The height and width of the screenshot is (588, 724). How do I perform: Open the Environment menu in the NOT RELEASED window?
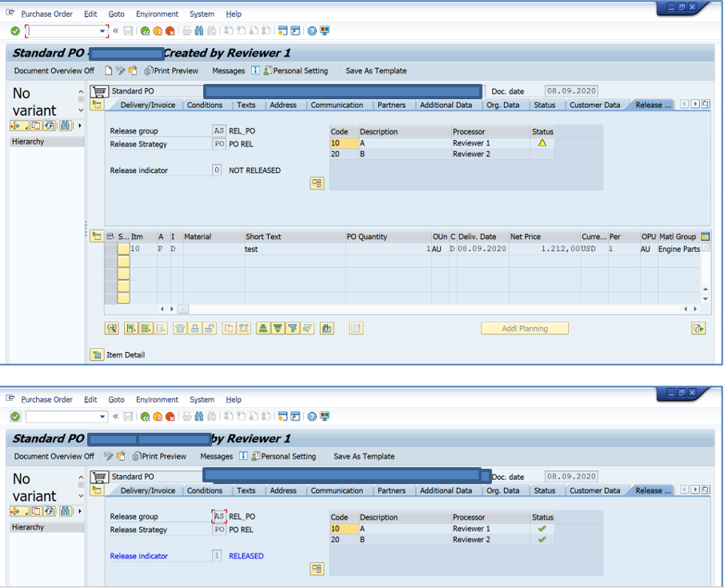pyautogui.click(x=157, y=14)
